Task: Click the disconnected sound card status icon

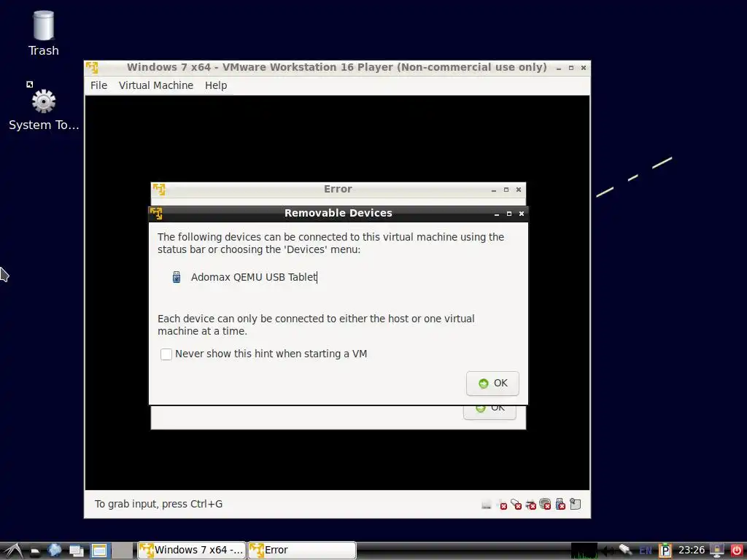Action: pos(545,504)
